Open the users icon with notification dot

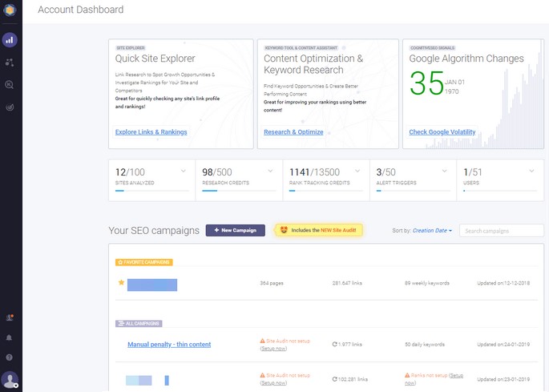click(10, 317)
